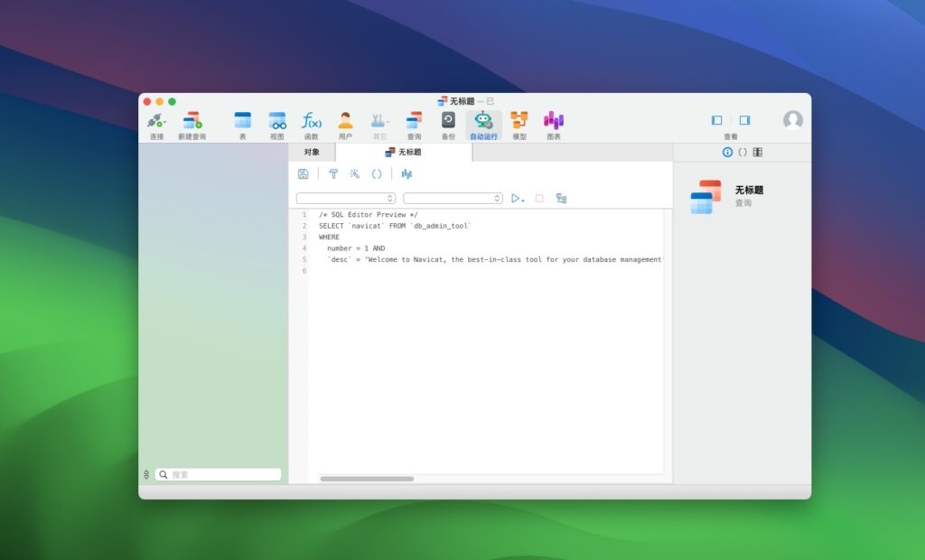This screenshot has height=560, width=925.
Task: Expand the first connection dropdown in query editor
Action: [346, 198]
